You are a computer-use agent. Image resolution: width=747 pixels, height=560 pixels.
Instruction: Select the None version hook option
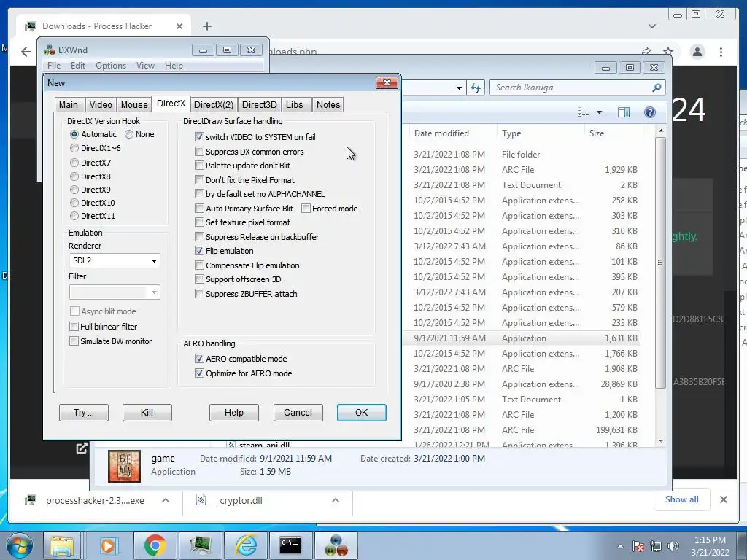(x=129, y=134)
